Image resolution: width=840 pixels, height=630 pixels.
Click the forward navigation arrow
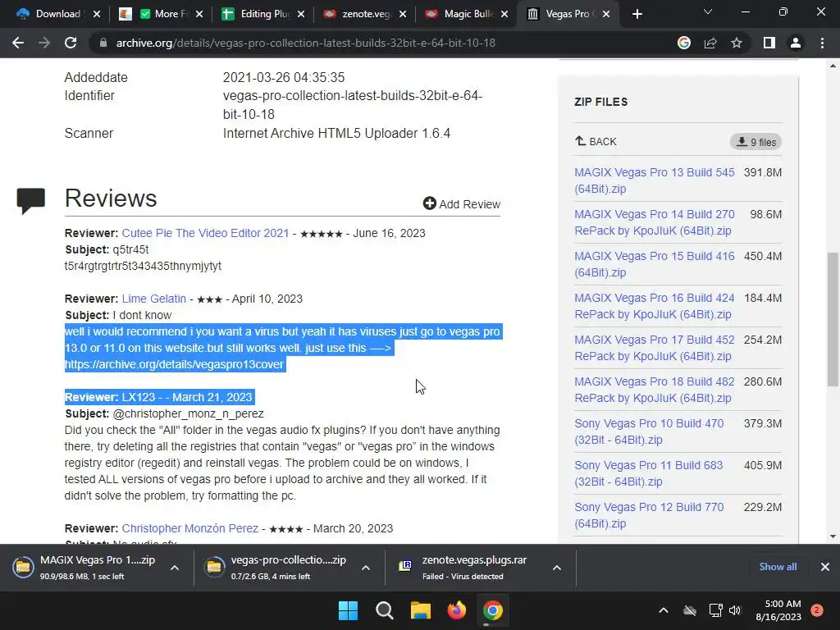pos(44,43)
